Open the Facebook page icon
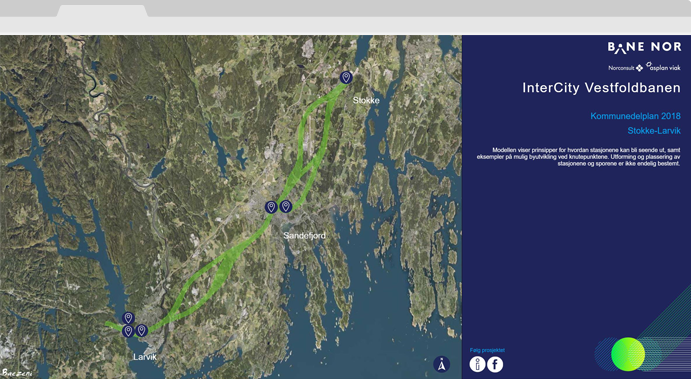 pyautogui.click(x=495, y=364)
